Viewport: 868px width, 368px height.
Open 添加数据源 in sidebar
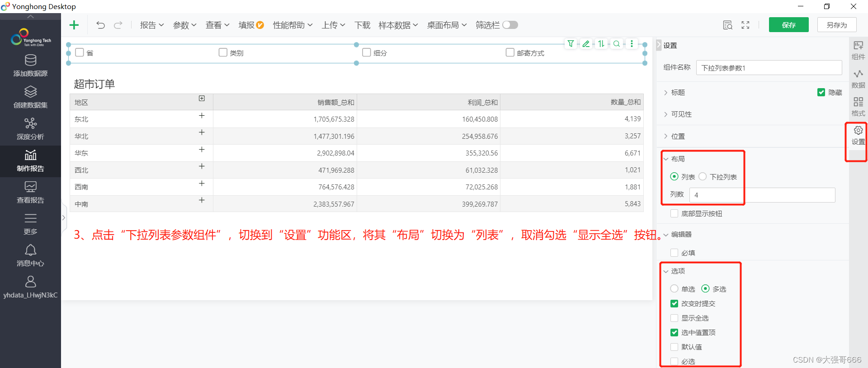point(30,66)
